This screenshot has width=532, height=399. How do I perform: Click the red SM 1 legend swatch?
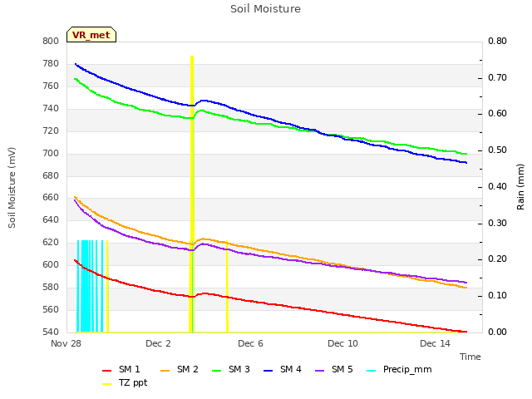tap(107, 371)
